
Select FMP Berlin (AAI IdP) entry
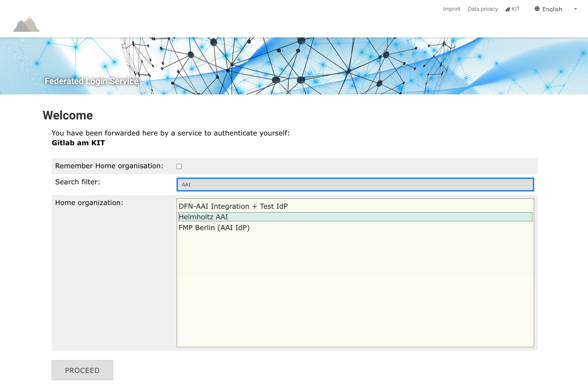355,227
